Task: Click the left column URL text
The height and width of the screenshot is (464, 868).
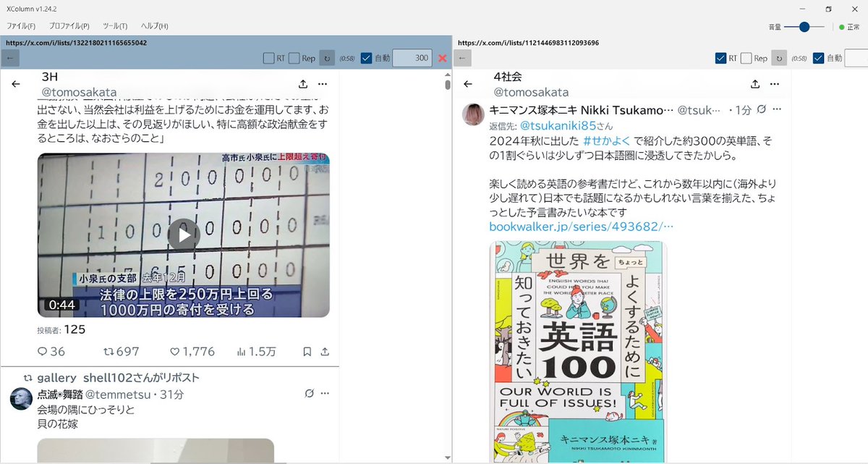Action: click(77, 43)
